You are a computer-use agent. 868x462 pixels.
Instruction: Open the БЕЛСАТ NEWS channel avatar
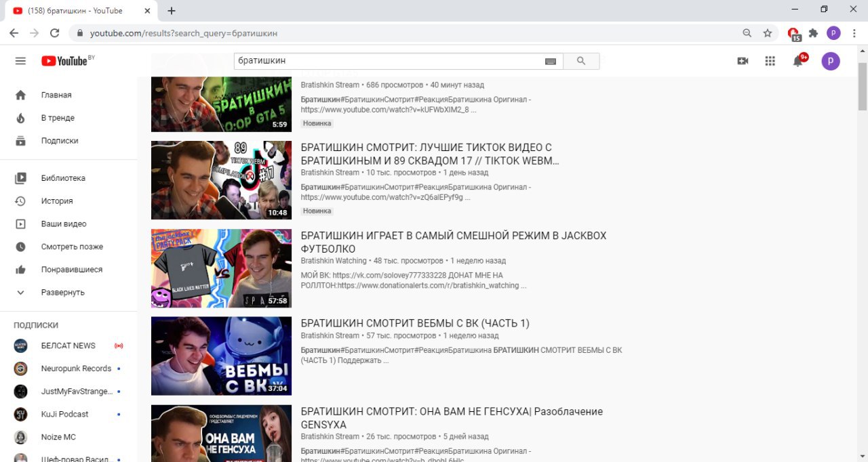(x=21, y=345)
